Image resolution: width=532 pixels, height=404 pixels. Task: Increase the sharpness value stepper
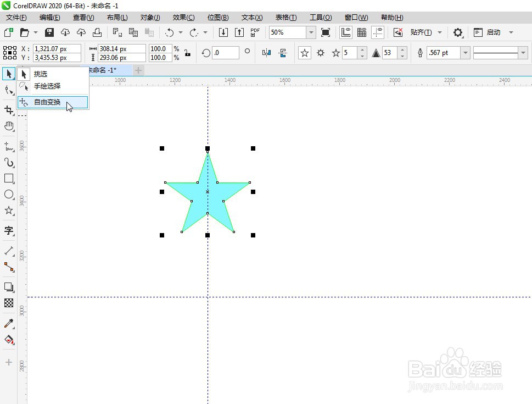coord(402,50)
